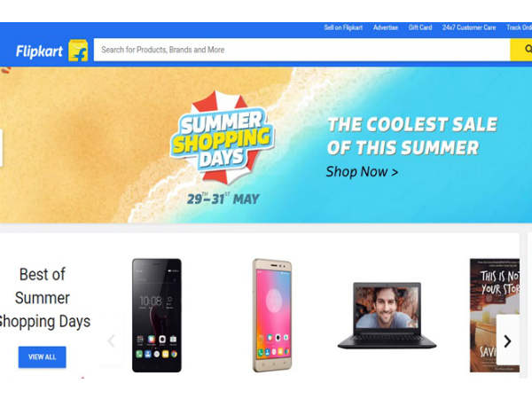Viewport: 532px width, 399px height.
Task: Click the Coolest Sale of This Summer headline
Action: (x=412, y=136)
